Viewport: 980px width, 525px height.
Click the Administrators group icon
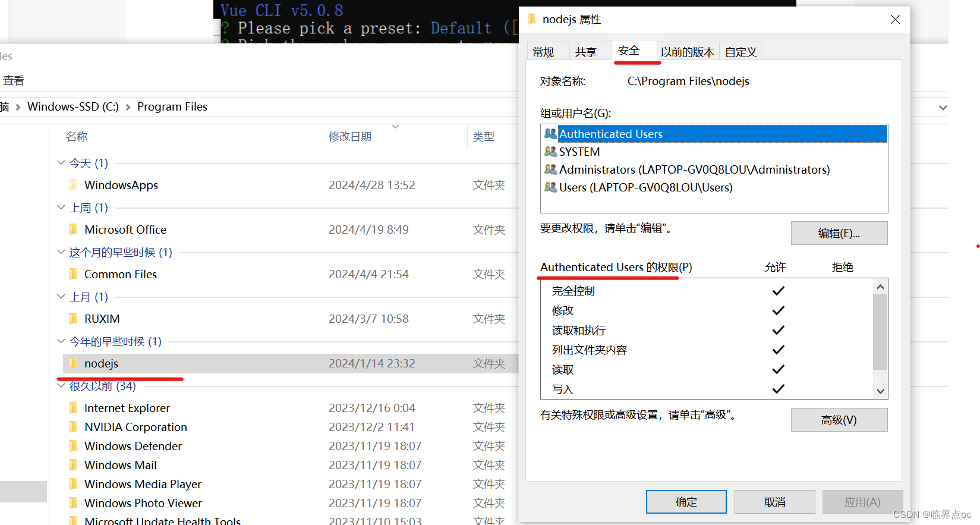pos(550,169)
